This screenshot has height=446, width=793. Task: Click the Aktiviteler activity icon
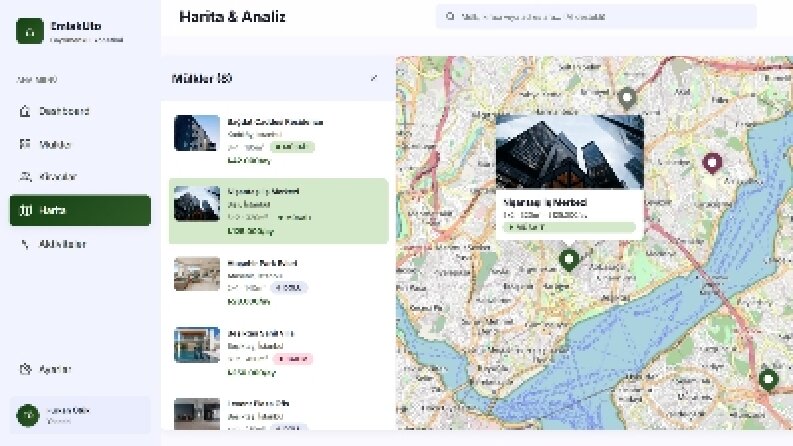coord(25,244)
